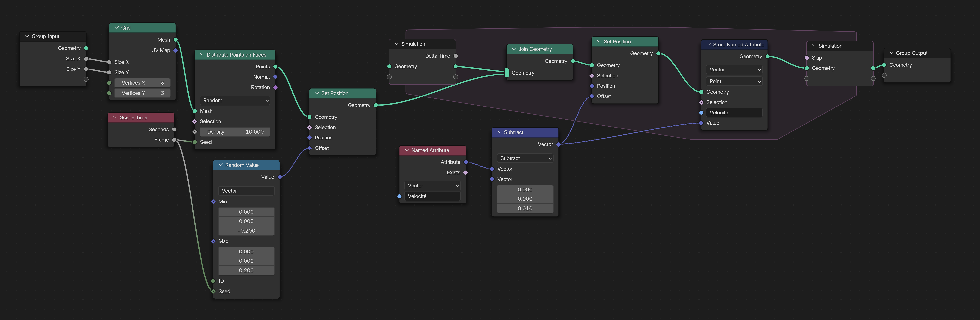Click the Points output socket

pyautogui.click(x=275, y=67)
